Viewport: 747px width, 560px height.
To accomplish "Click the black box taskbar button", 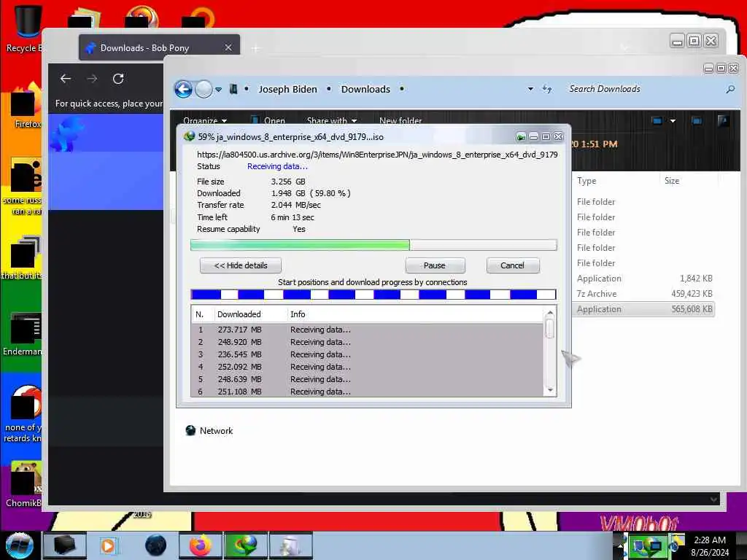I will point(65,545).
